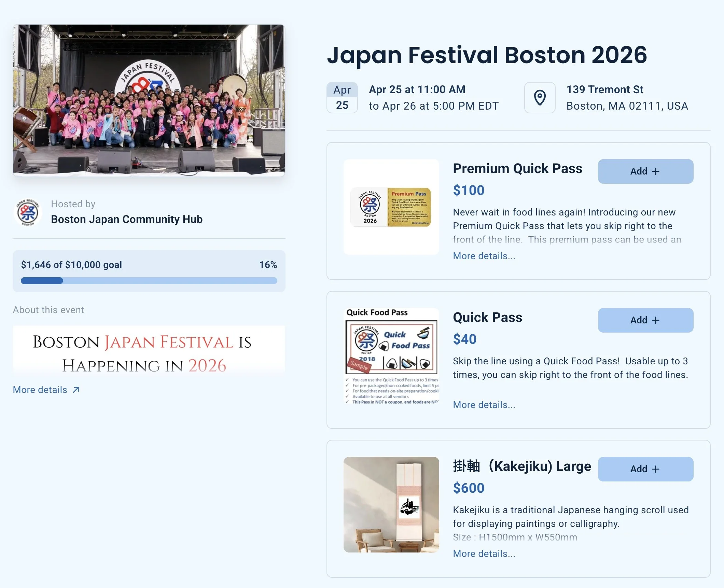Image resolution: width=724 pixels, height=588 pixels.
Task: Open the Quick Food Pass sample image
Action: (391, 356)
